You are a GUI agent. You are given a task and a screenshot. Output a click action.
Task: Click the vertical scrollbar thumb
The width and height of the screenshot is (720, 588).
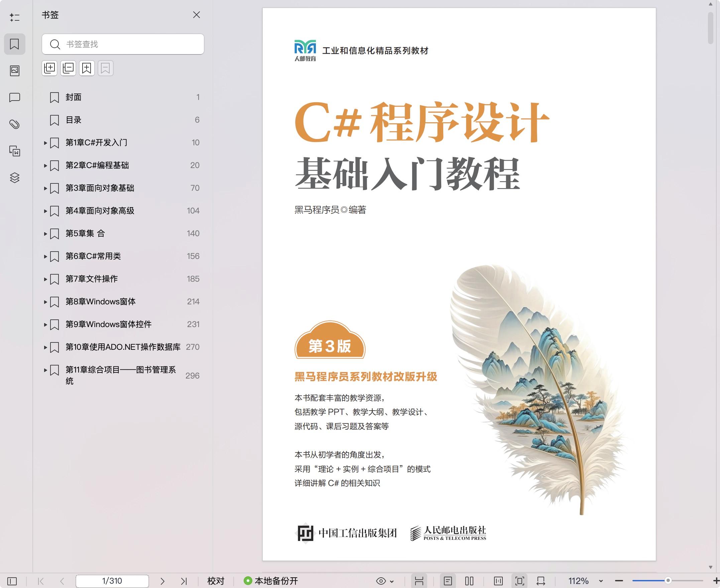(x=711, y=28)
